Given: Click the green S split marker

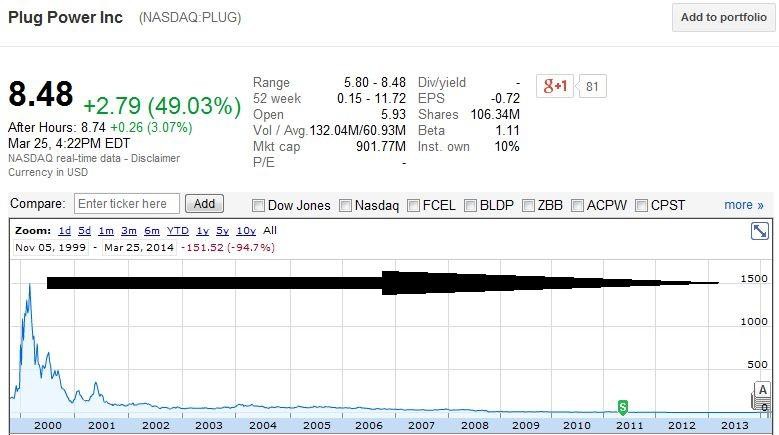Looking at the screenshot, I should point(623,406).
